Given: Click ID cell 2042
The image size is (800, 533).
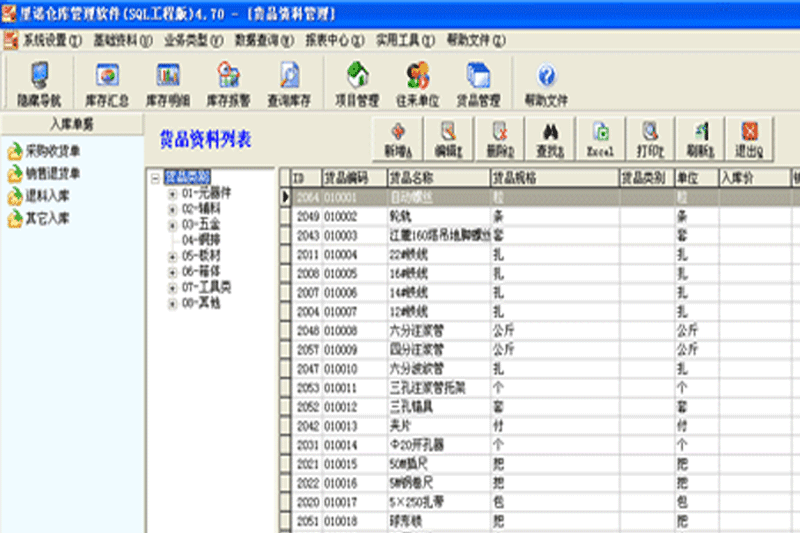Looking at the screenshot, I should click(308, 426).
